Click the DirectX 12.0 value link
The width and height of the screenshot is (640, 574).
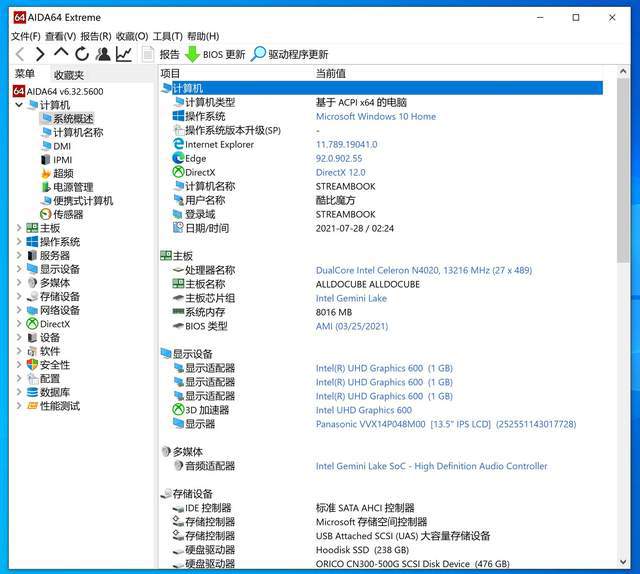(340, 172)
